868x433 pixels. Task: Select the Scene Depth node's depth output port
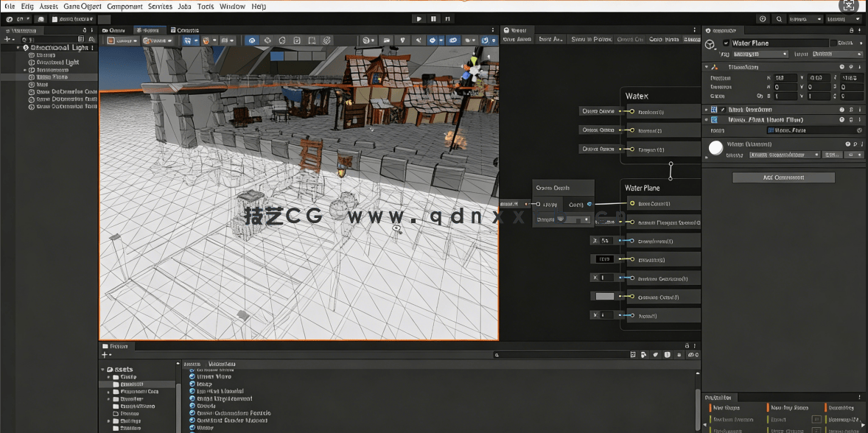[x=590, y=204]
